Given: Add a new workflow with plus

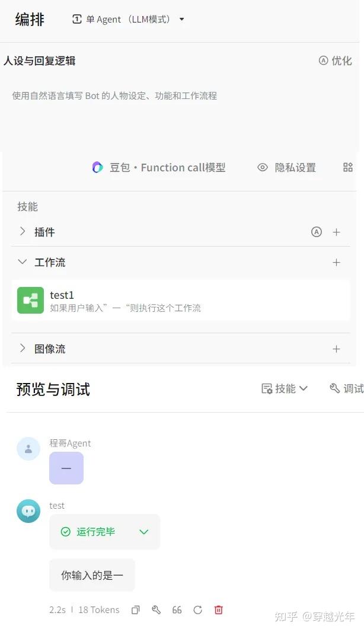Looking at the screenshot, I should pos(337,262).
